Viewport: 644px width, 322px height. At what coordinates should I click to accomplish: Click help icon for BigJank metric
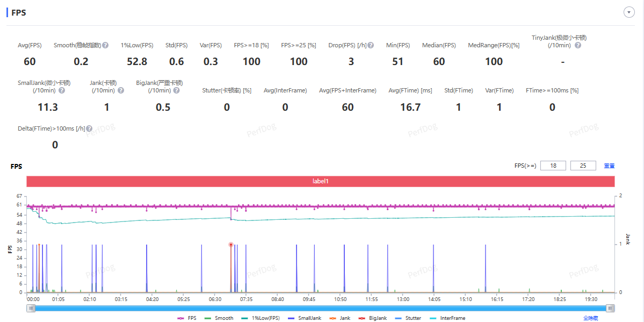(x=176, y=90)
